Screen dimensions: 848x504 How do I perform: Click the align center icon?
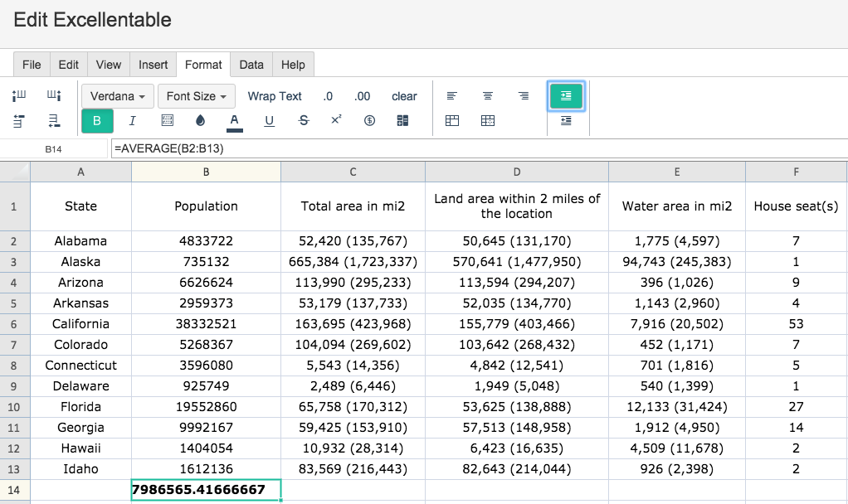[x=487, y=95]
